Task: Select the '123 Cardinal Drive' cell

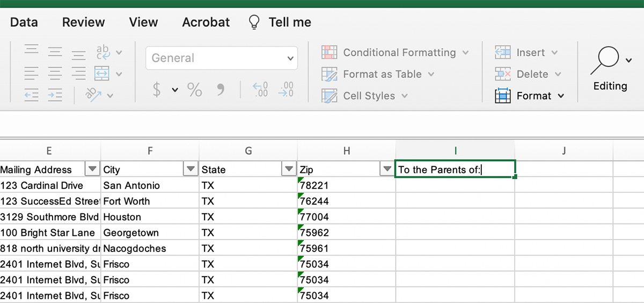Action: pos(50,185)
